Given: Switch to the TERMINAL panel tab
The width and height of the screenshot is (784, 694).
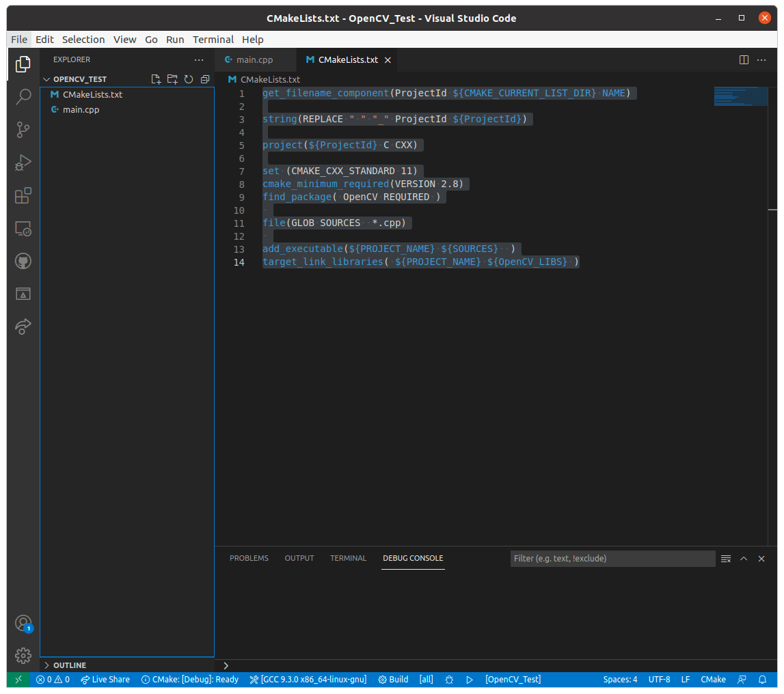Looking at the screenshot, I should [348, 558].
